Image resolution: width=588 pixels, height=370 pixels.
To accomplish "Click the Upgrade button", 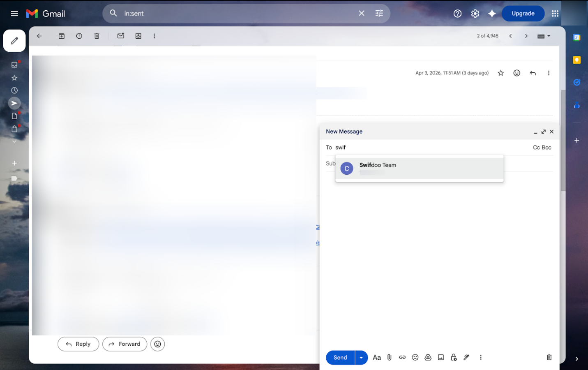I will point(523,13).
